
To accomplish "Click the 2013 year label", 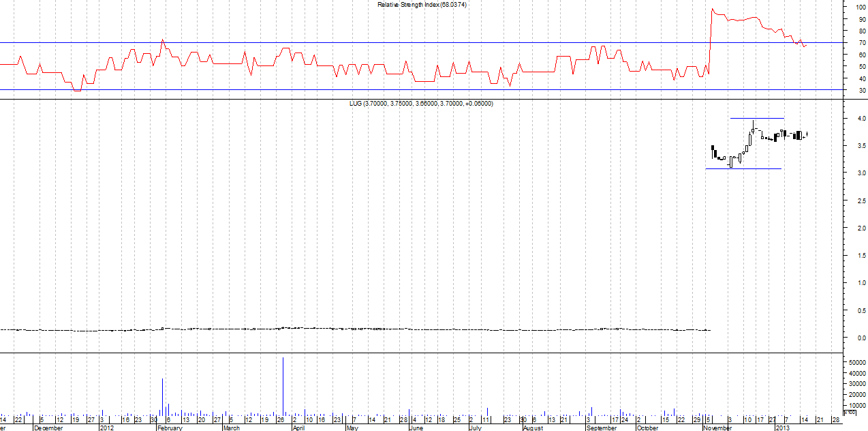I will [x=783, y=428].
